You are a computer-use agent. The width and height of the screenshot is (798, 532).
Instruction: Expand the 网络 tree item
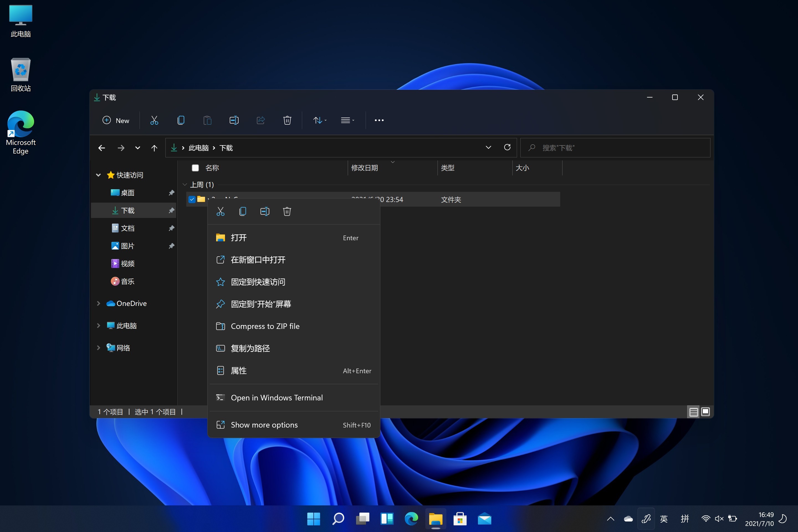pos(99,348)
